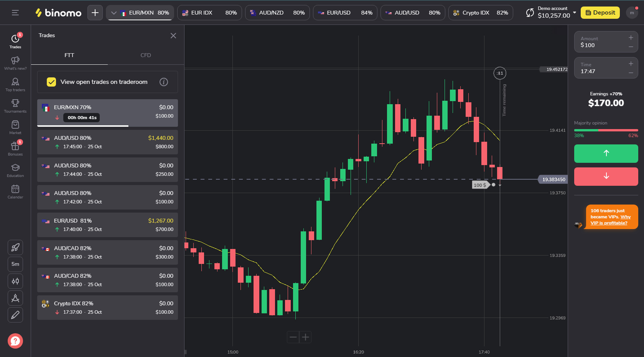Viewport: 644px width, 357px height.
Task: Increase trade amount with plus
Action: click(x=631, y=38)
